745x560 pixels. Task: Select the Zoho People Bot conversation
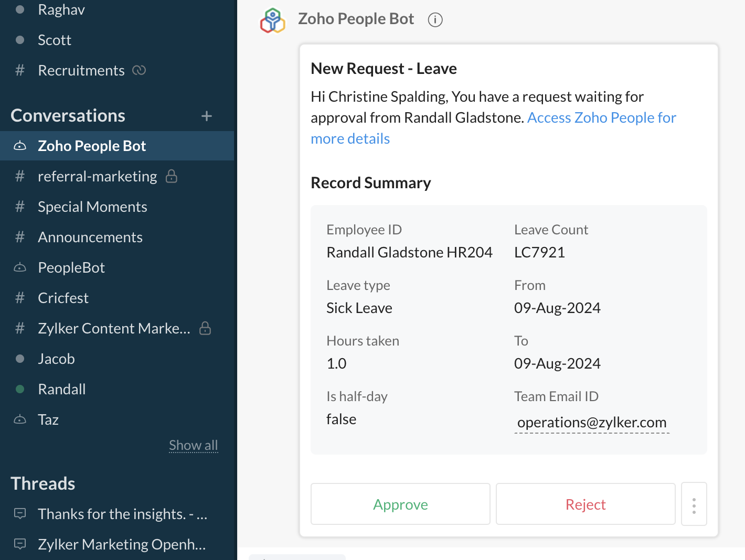pyautogui.click(x=117, y=146)
